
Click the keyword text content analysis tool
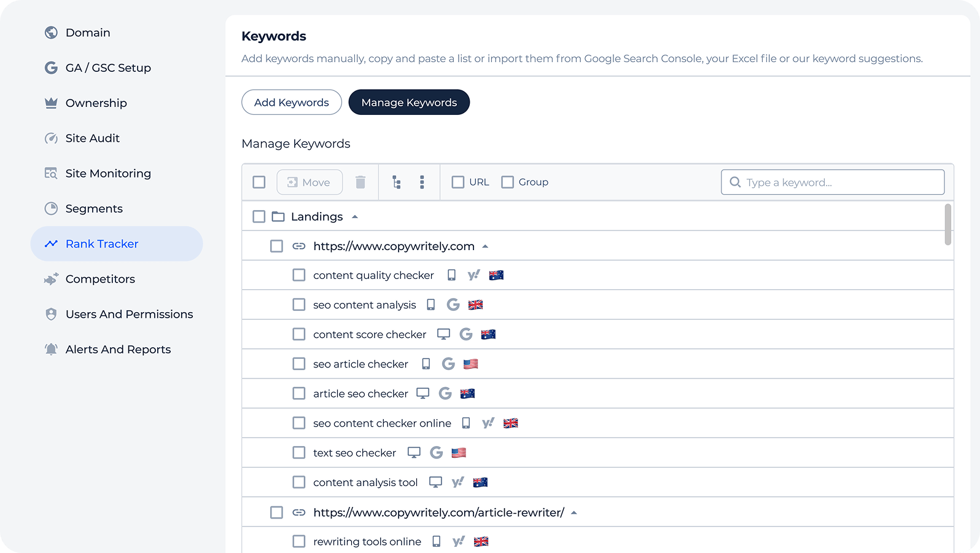coord(365,482)
